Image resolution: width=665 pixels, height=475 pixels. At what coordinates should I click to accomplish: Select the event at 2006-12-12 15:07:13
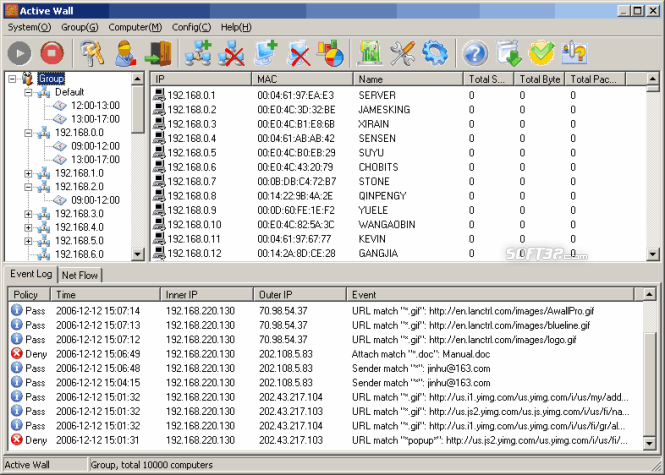click(x=325, y=325)
